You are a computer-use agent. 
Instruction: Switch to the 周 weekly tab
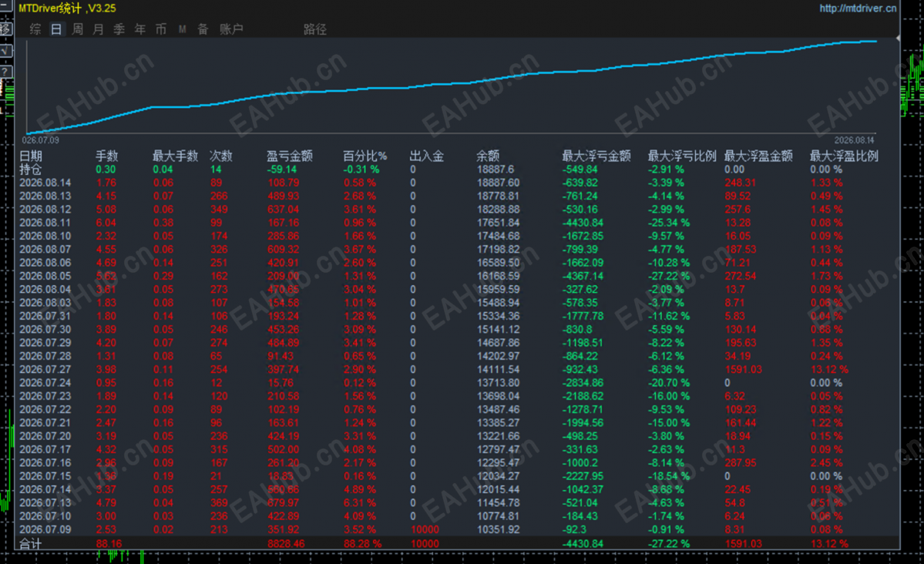[77, 29]
